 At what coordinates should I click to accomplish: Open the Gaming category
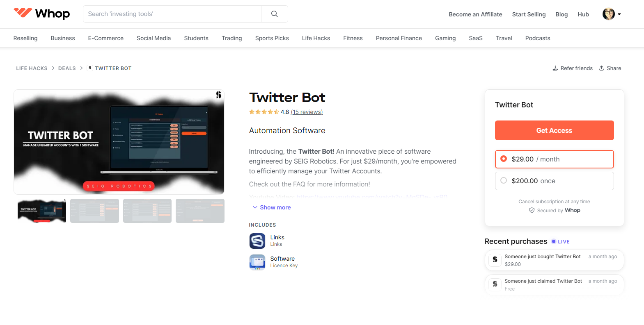(445, 38)
